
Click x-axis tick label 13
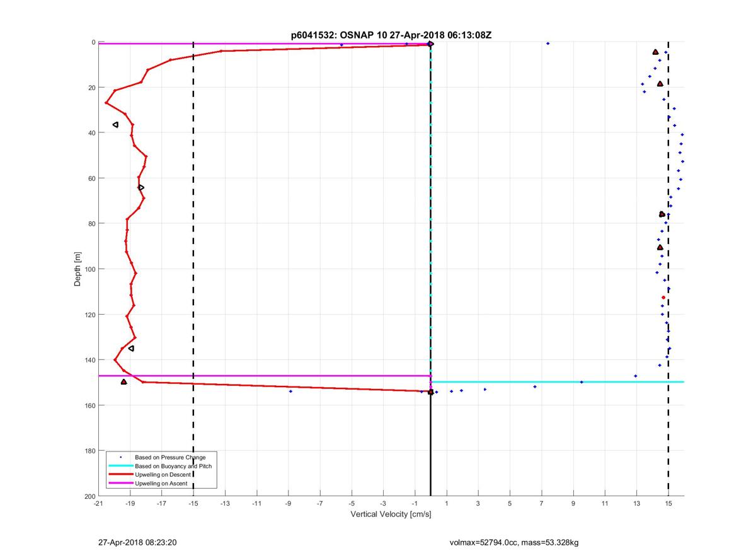(637, 504)
